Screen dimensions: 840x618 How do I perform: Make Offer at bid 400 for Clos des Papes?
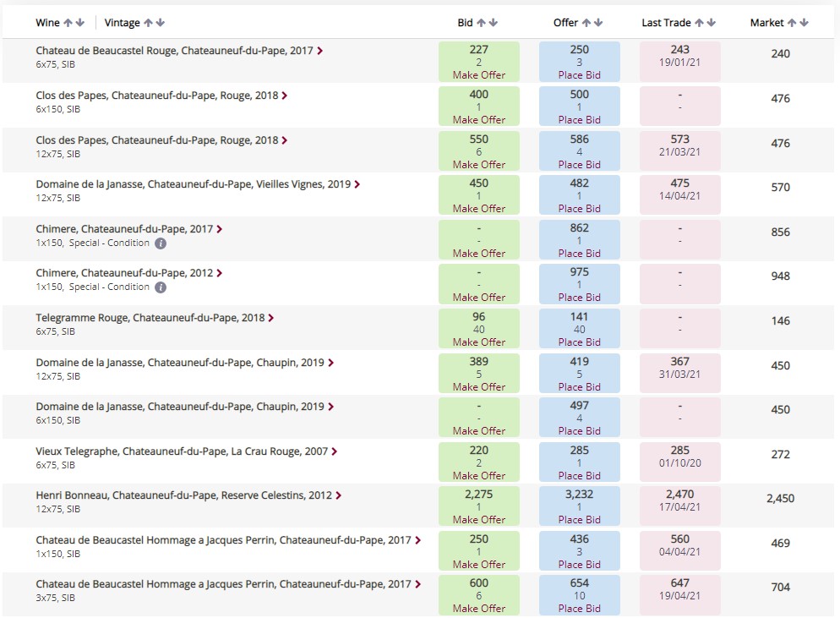(479, 120)
